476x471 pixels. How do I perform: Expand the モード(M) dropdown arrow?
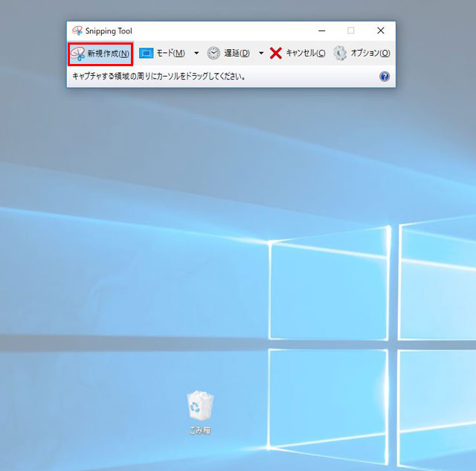click(x=196, y=54)
